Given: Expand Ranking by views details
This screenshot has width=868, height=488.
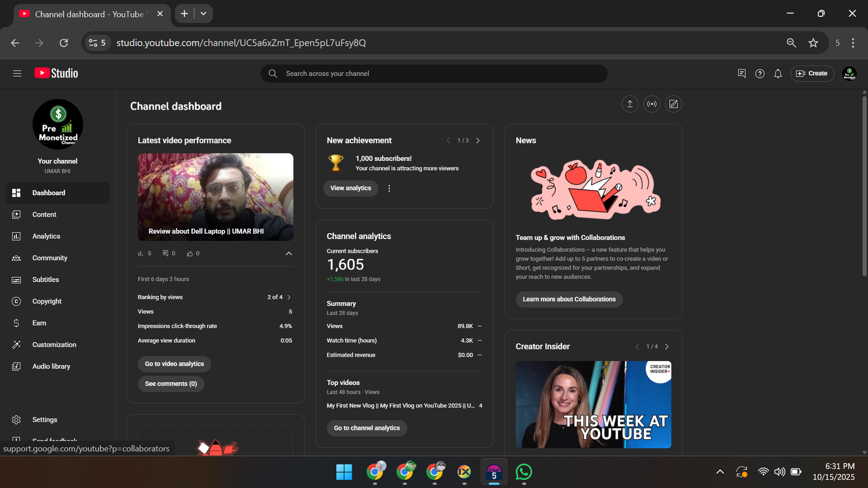Looking at the screenshot, I should tap(289, 297).
